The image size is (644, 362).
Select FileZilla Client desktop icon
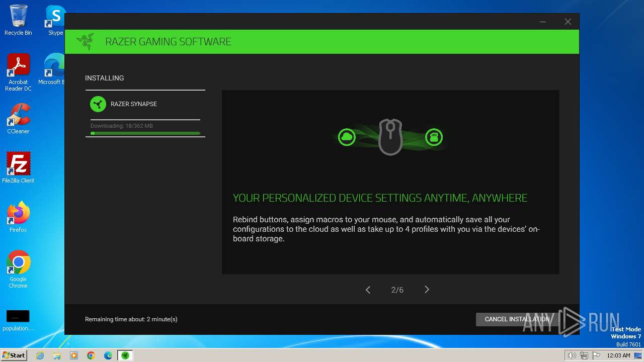click(x=18, y=168)
